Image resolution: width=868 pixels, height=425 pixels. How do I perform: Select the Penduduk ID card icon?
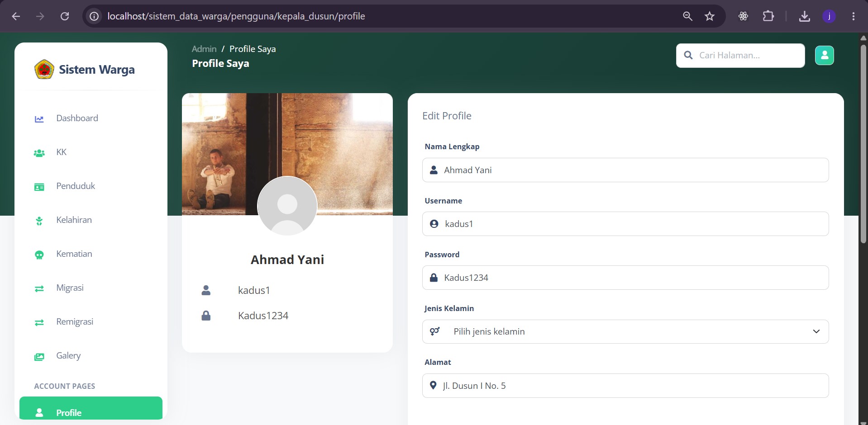click(x=39, y=187)
